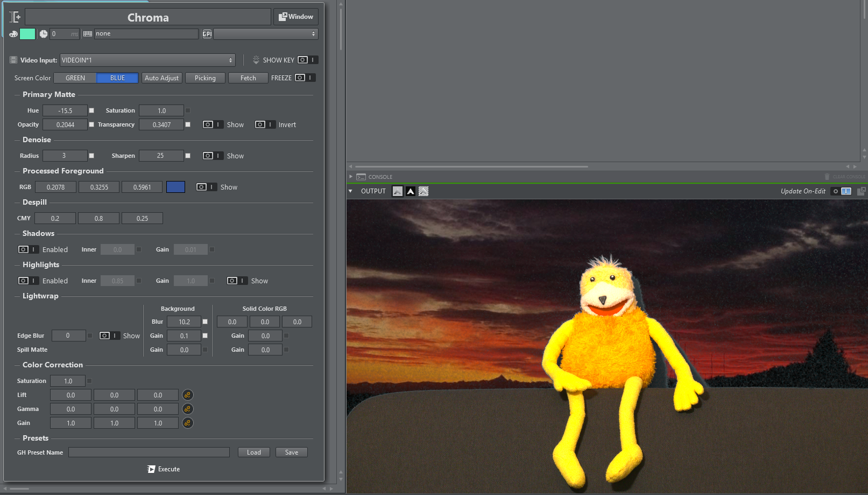Select the image view icon in OUTPUT
The width and height of the screenshot is (868, 495).
(398, 191)
